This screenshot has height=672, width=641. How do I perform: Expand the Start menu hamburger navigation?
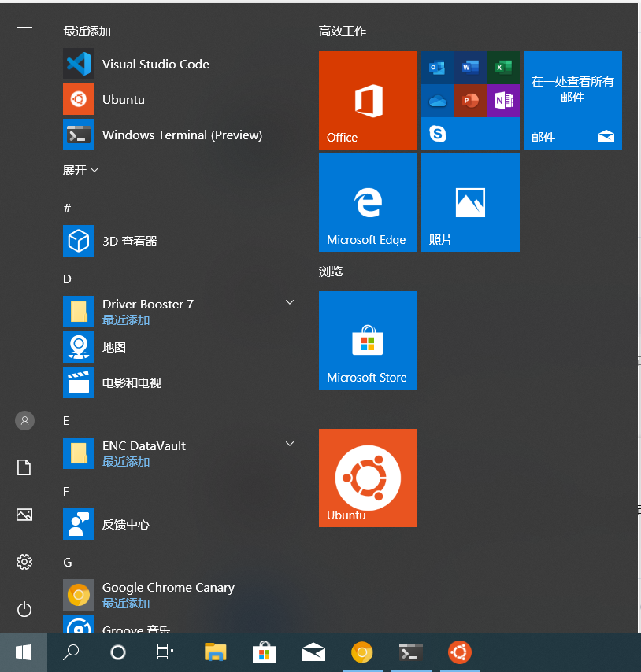pos(24,31)
